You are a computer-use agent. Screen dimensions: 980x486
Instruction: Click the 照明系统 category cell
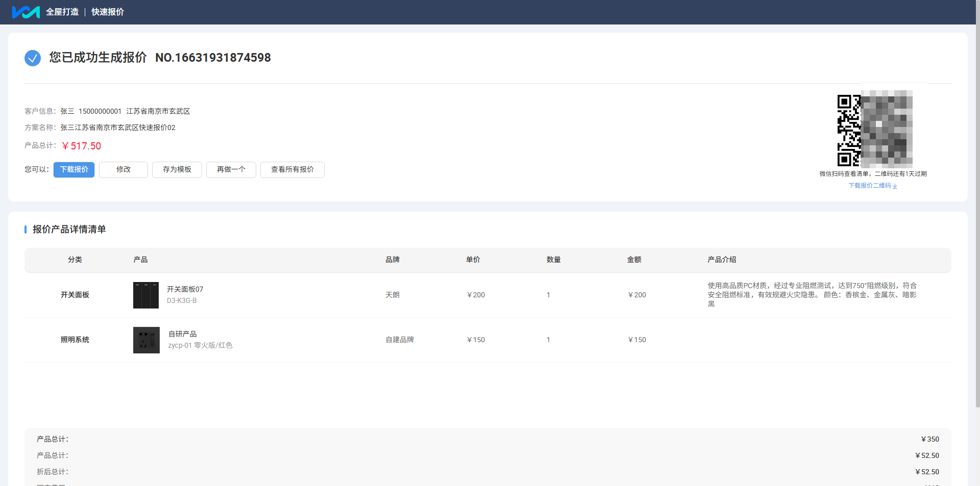pos(75,340)
